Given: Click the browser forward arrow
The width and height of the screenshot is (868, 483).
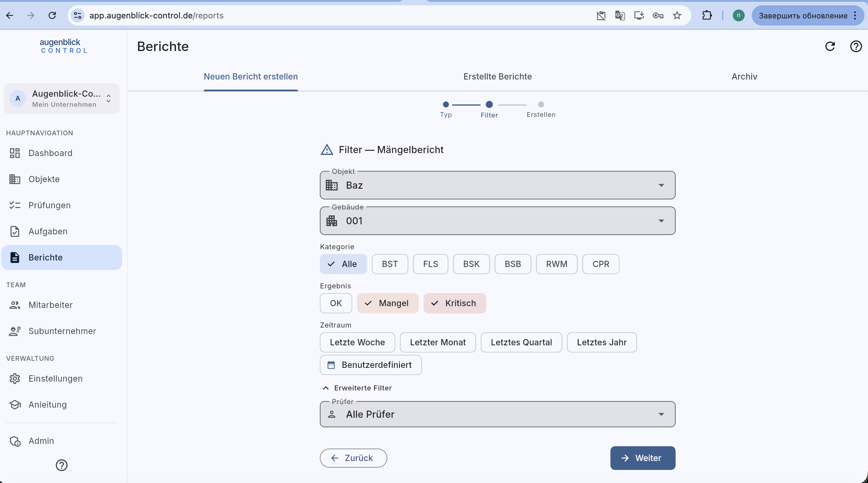Looking at the screenshot, I should point(31,15).
